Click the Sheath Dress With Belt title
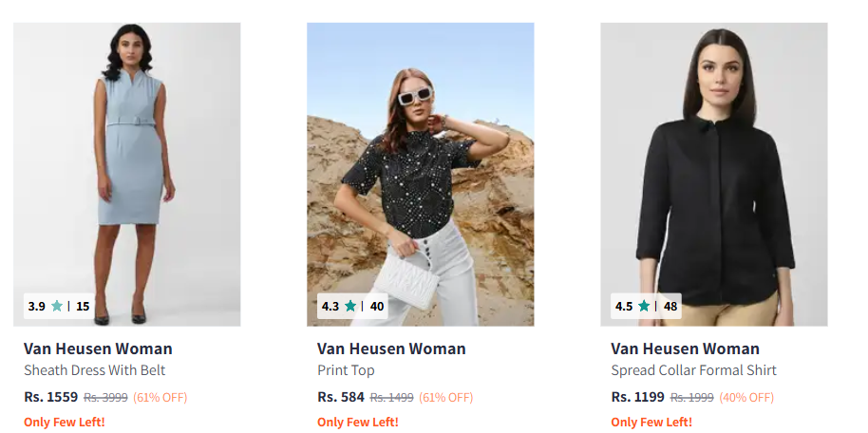 (95, 370)
